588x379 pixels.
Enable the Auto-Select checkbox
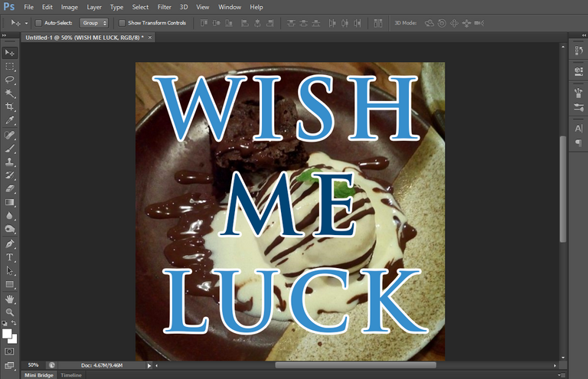pyautogui.click(x=38, y=23)
